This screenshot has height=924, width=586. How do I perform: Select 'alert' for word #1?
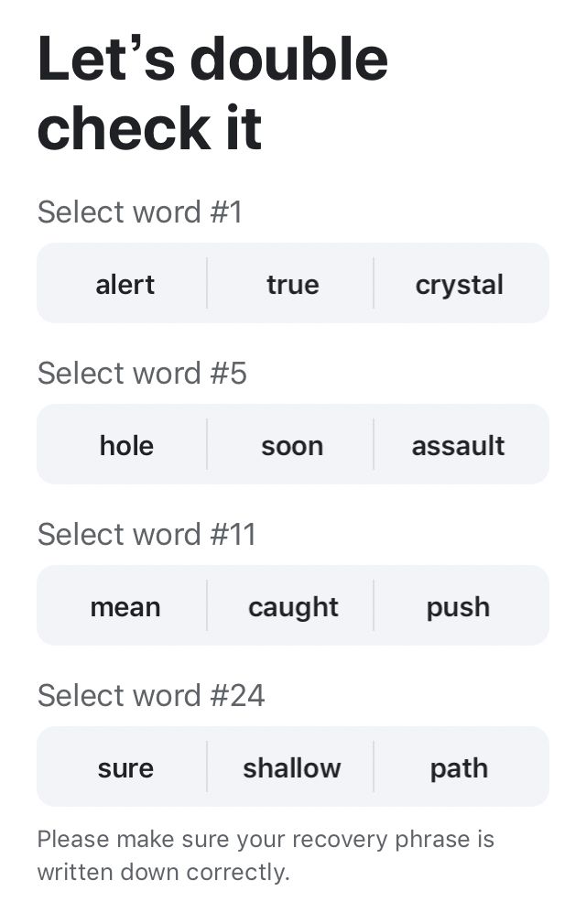coord(125,284)
